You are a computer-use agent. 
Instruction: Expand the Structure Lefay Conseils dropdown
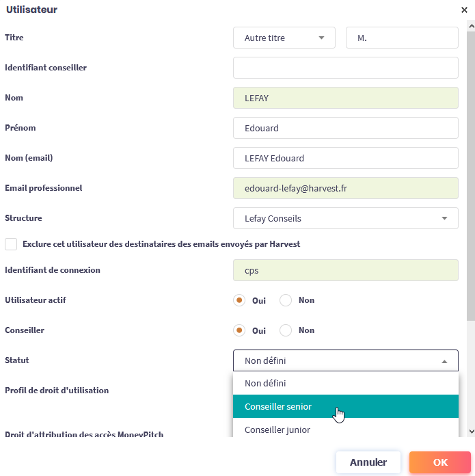click(345, 219)
